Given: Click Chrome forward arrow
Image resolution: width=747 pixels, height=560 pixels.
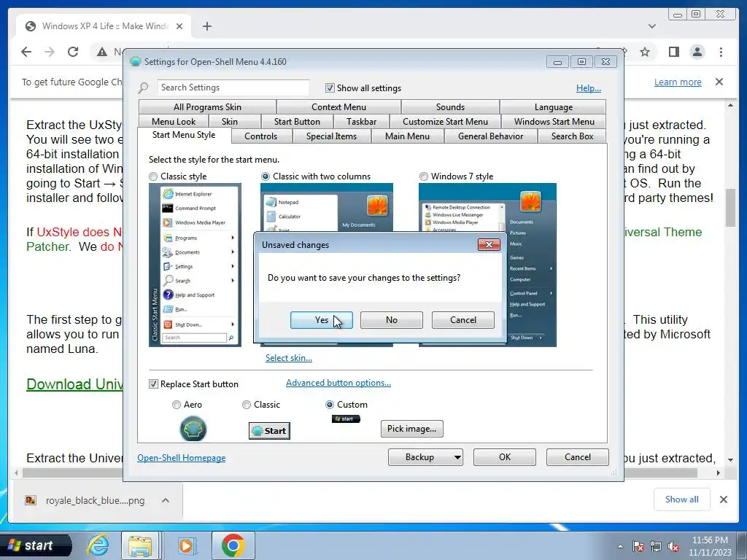Looking at the screenshot, I should (50, 52).
